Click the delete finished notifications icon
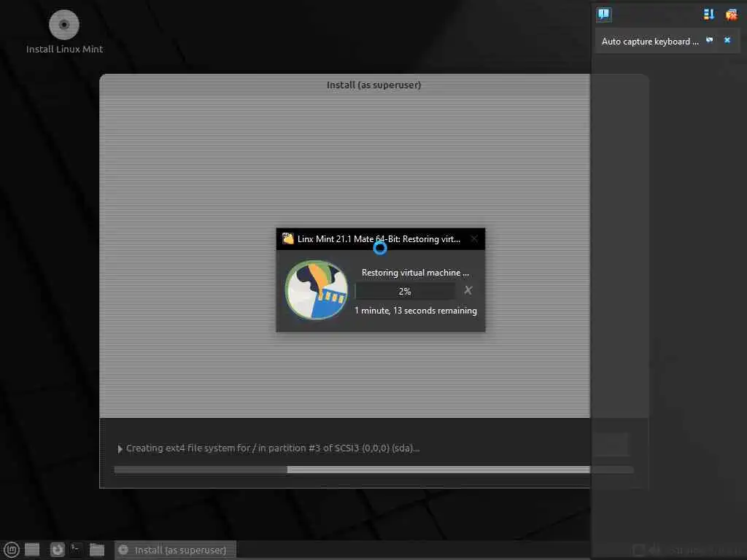 point(731,15)
